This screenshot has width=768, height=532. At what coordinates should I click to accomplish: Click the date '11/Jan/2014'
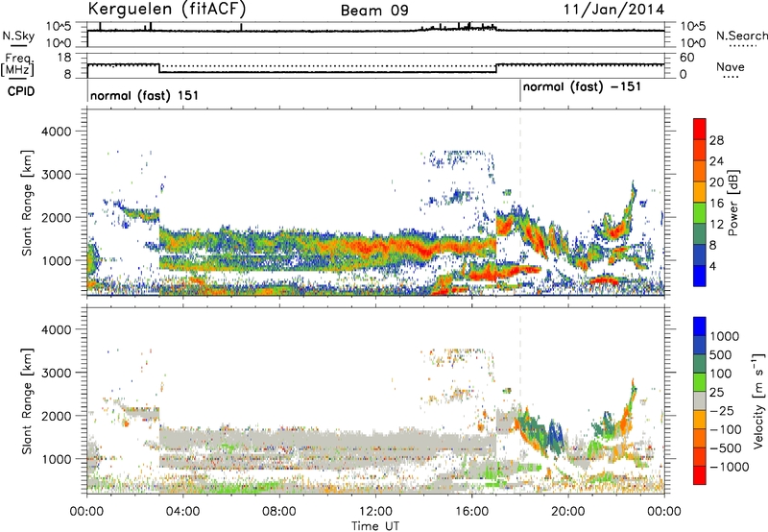pyautogui.click(x=613, y=10)
